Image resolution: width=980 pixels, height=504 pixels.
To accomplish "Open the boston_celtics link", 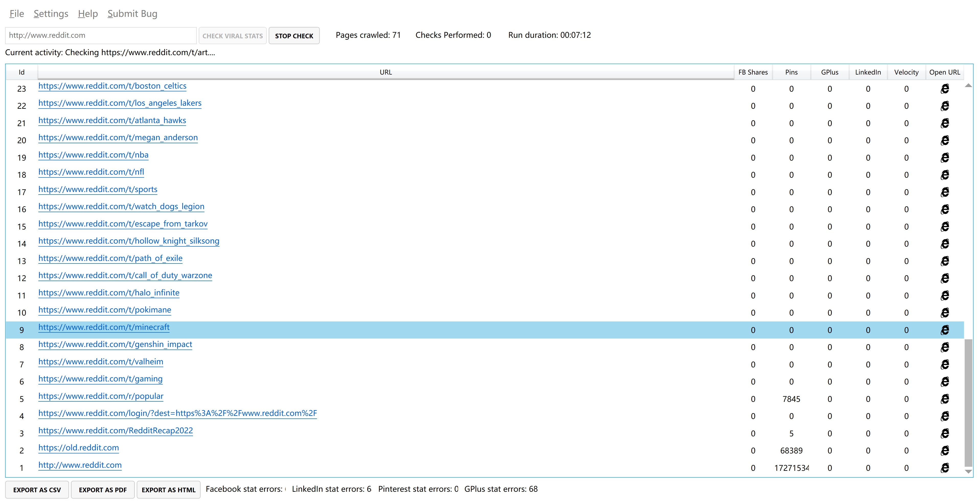I will coord(112,86).
